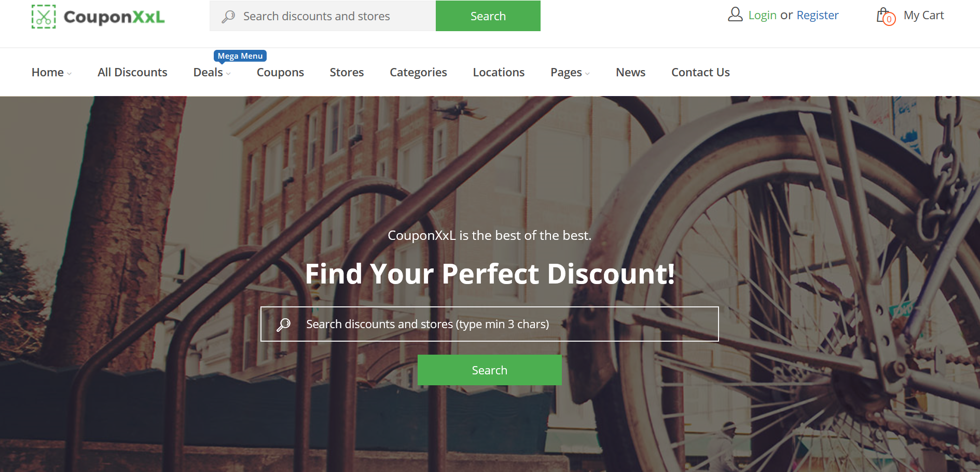Go to the Coupons page
This screenshot has width=980, height=472.
coord(280,72)
